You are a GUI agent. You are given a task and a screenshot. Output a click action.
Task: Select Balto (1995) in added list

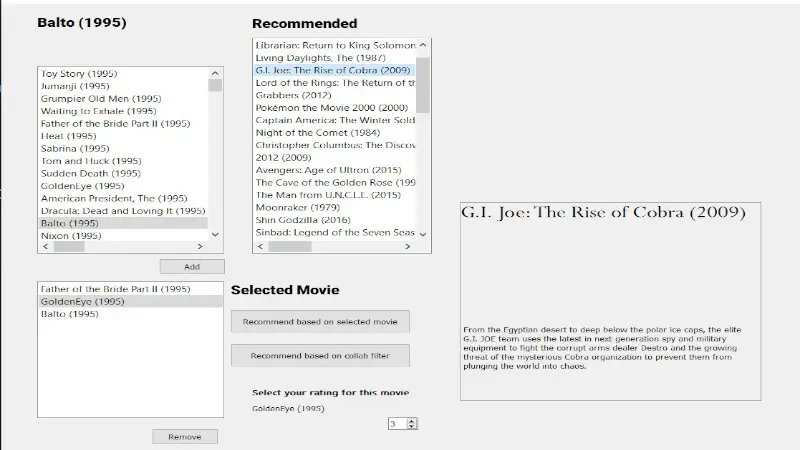tap(131, 314)
